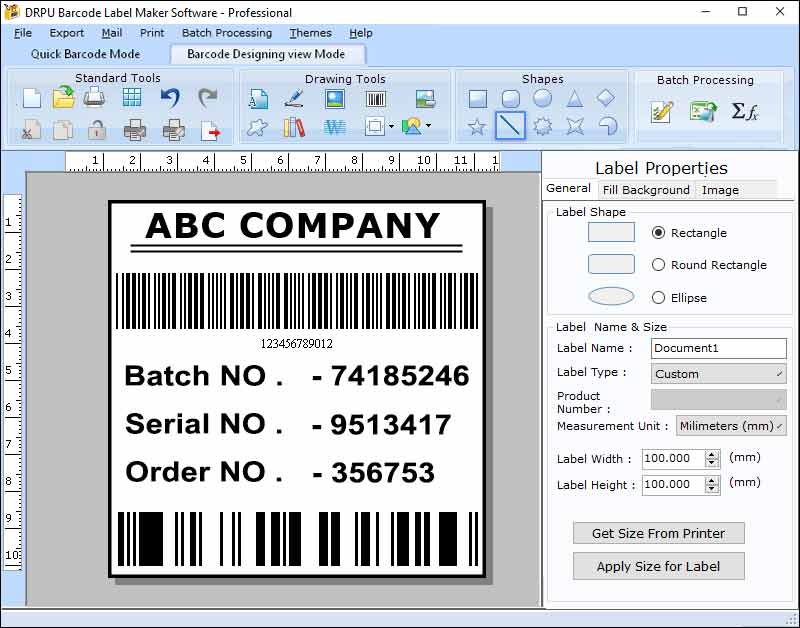Image resolution: width=800 pixels, height=628 pixels.
Task: Insert a picture using framed image icon
Action: coord(335,98)
